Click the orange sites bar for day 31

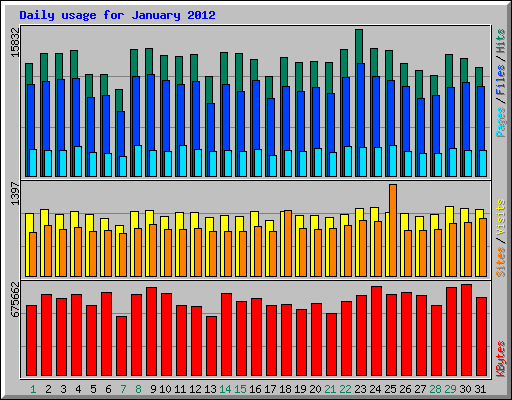[x=483, y=247]
